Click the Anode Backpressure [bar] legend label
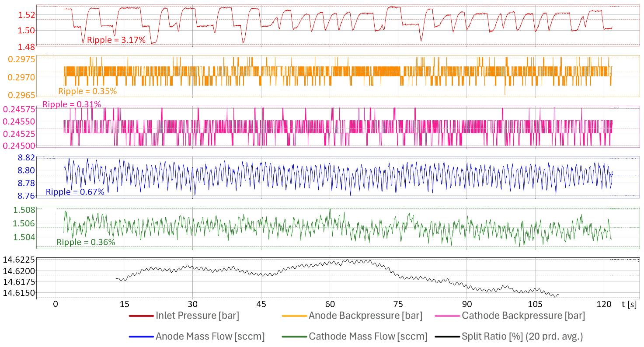 point(366,316)
